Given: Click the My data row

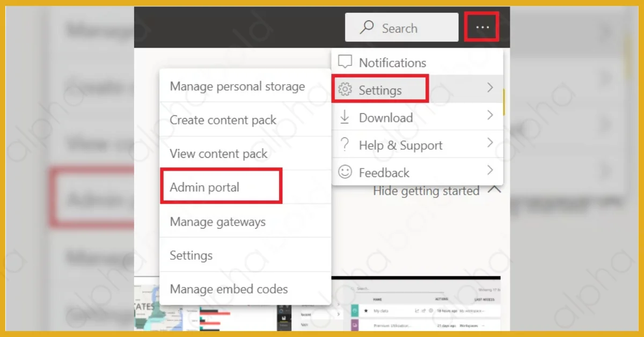Looking at the screenshot, I should tap(426, 310).
